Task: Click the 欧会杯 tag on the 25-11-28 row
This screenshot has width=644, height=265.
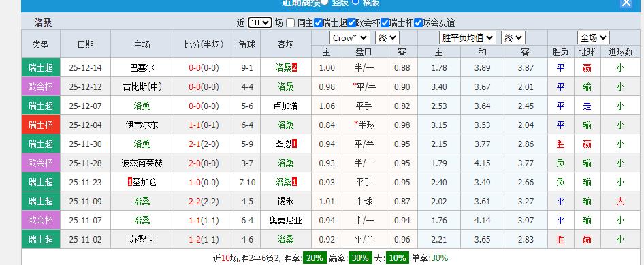Action: click(41, 163)
